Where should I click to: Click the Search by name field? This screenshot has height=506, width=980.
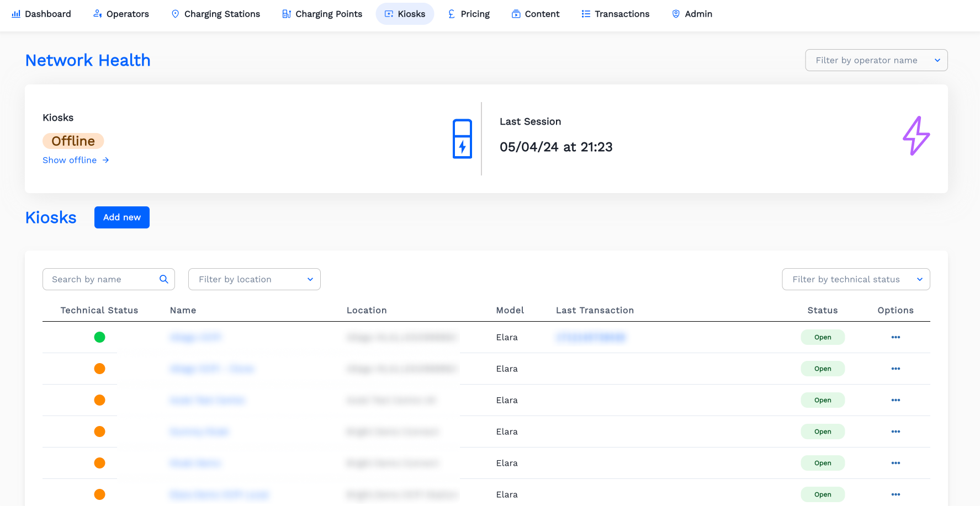click(x=102, y=279)
